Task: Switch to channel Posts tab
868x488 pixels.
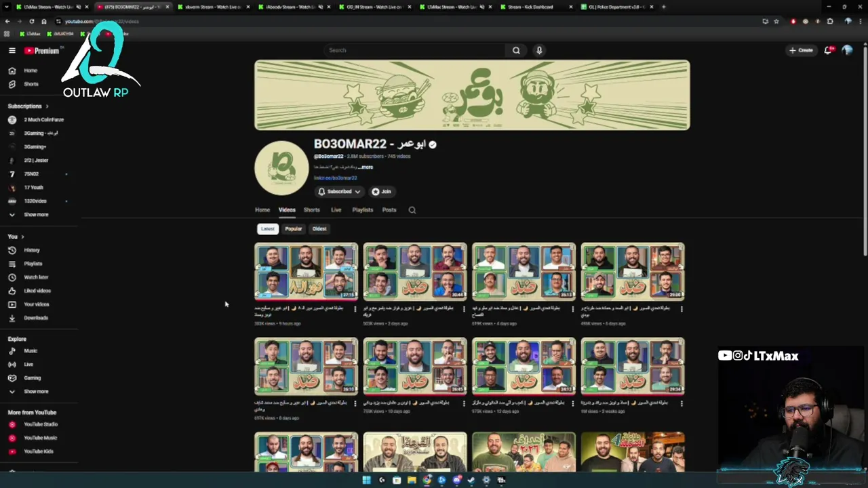Action: pyautogui.click(x=389, y=210)
